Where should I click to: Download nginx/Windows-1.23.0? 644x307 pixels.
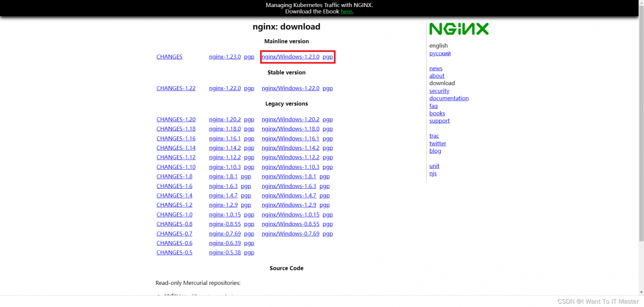point(290,57)
